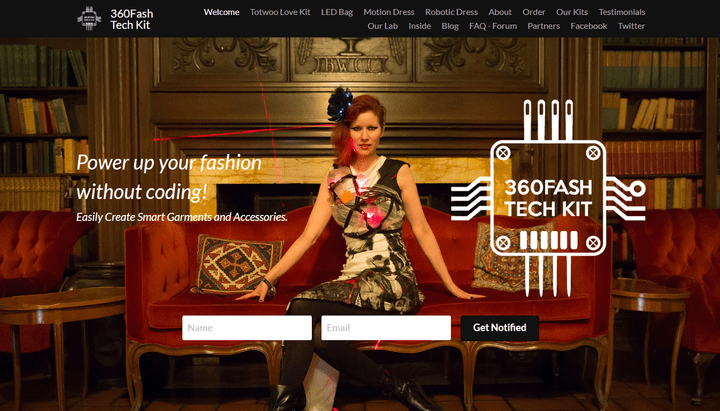The height and width of the screenshot is (411, 720).
Task: Follow the Twitter link
Action: [631, 26]
